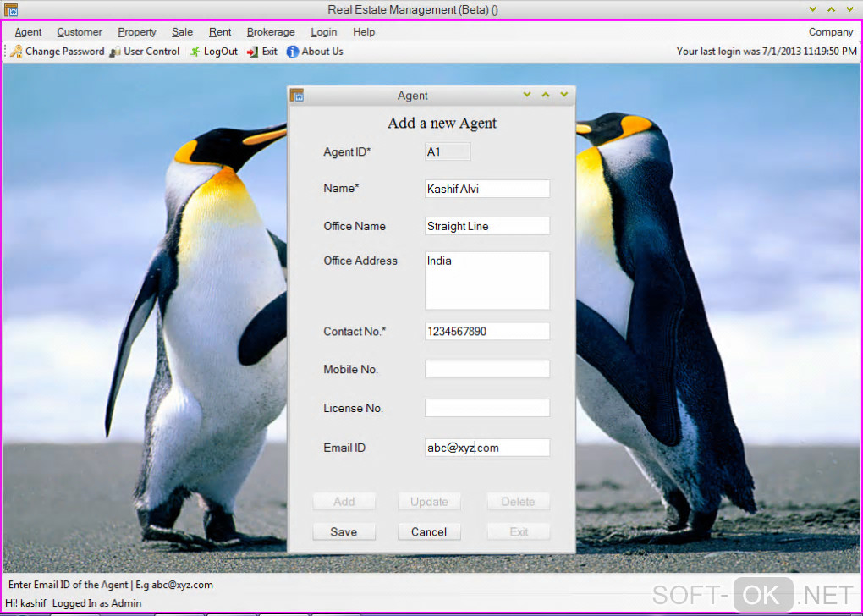The image size is (863, 616).
Task: Click the 'License No.' label
Action: 354,408
